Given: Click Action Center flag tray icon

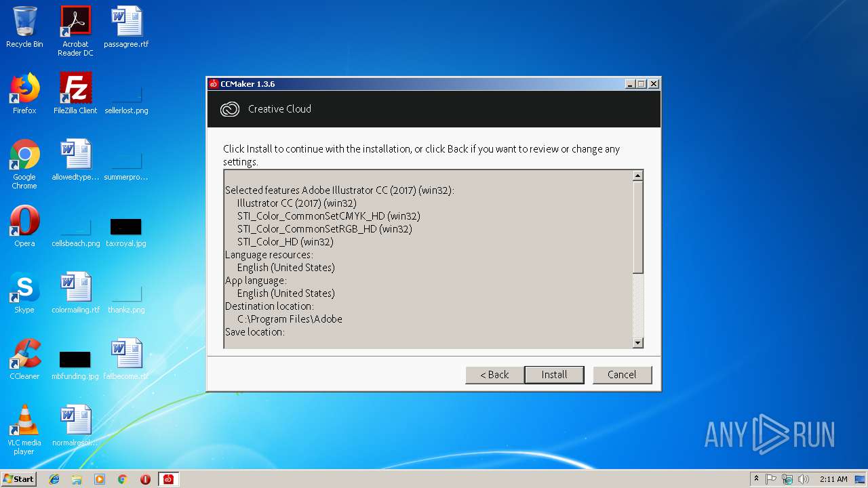Looking at the screenshot, I should click(771, 479).
